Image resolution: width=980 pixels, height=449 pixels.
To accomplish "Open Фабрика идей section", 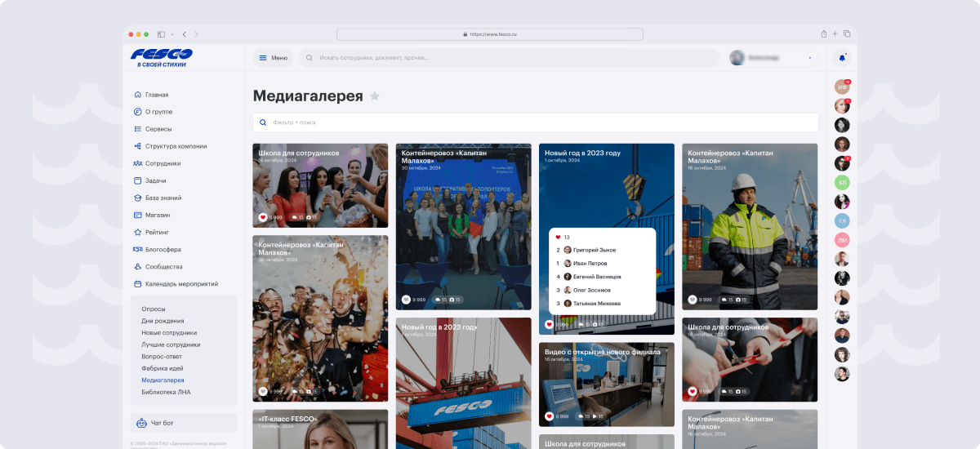I will tap(163, 368).
